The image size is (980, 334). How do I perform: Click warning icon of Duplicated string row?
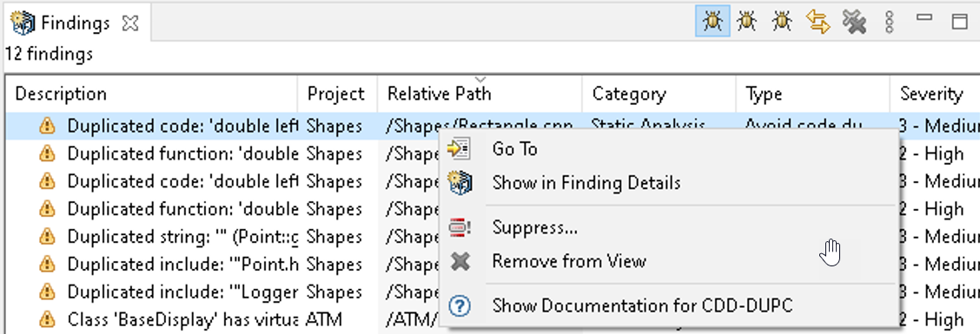pyautogui.click(x=47, y=237)
